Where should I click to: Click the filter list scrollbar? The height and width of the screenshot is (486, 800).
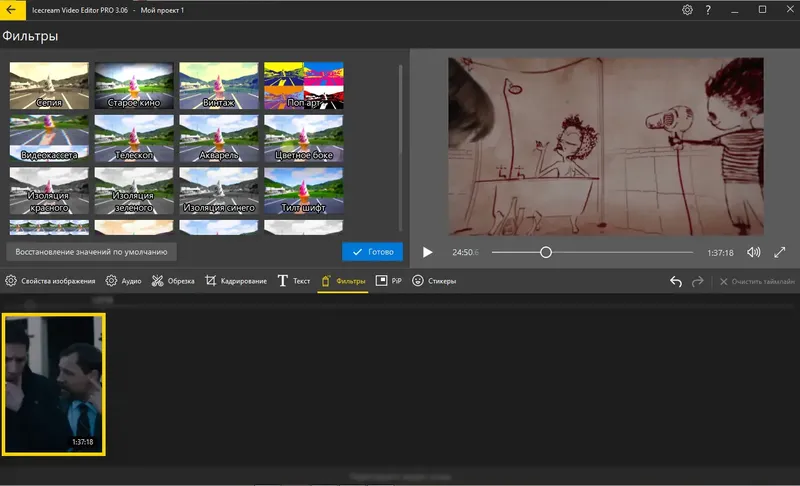(x=401, y=148)
